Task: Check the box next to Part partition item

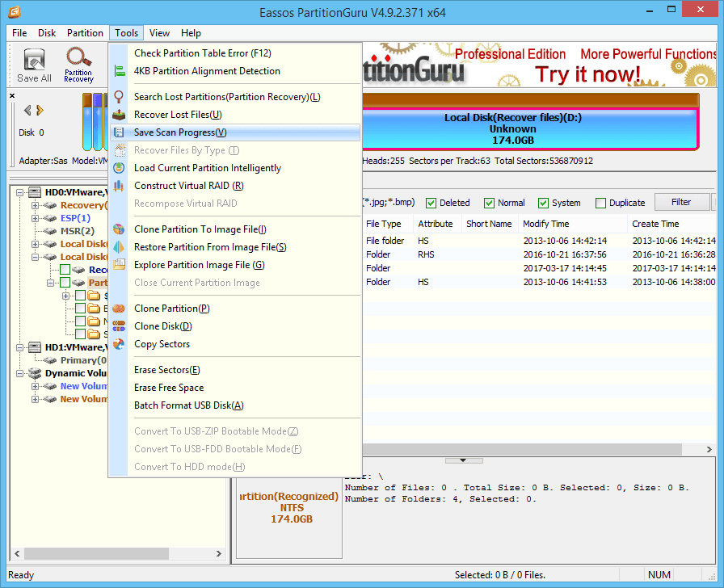Action: coord(65,283)
